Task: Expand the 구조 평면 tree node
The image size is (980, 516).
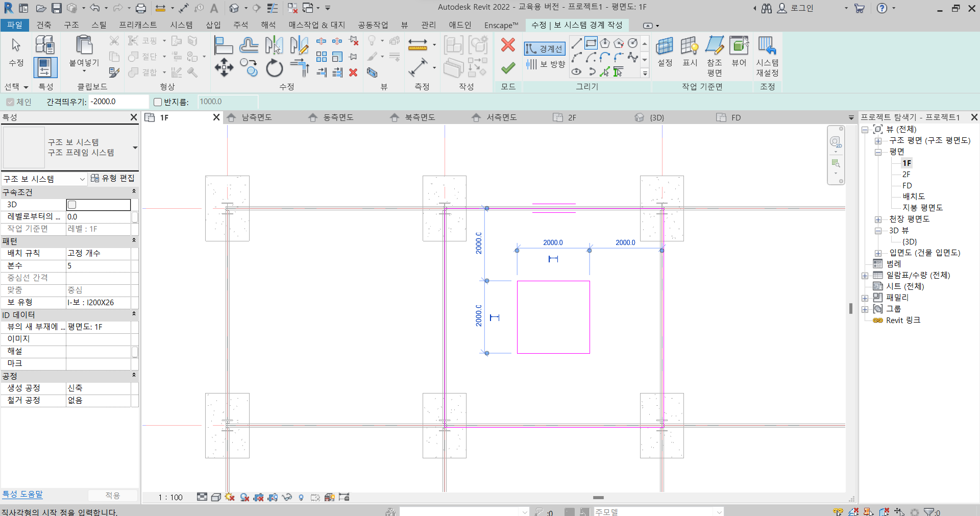Action: pyautogui.click(x=878, y=141)
